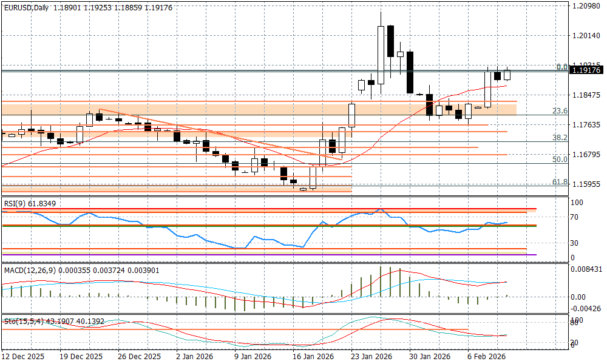Click the 12 Dec 2025 date label

(x=22, y=357)
